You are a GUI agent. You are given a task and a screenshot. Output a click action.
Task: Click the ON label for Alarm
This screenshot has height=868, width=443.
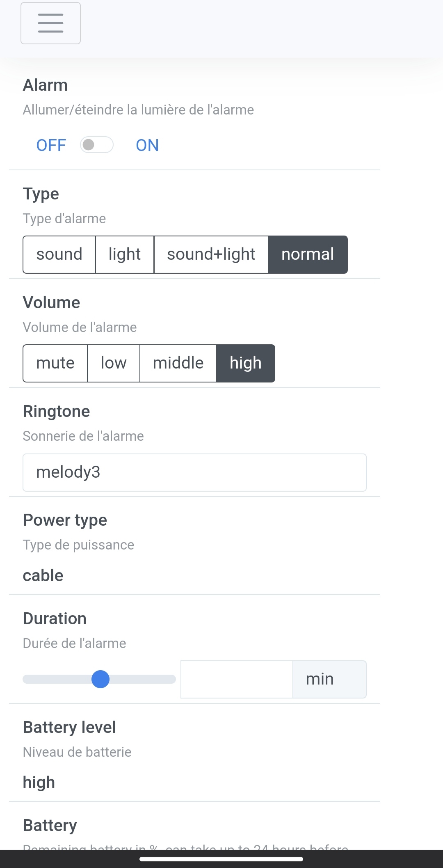pyautogui.click(x=147, y=145)
